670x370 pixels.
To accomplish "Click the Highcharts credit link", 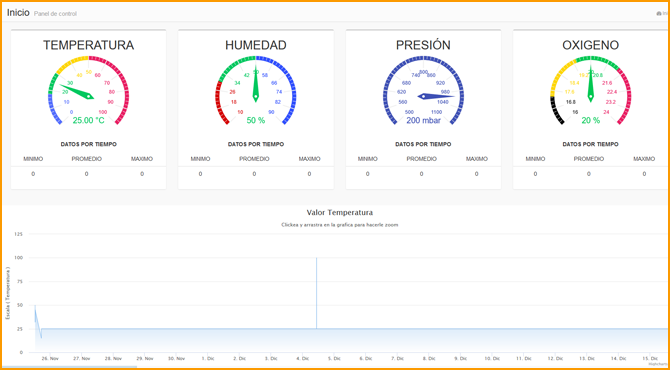I will [x=658, y=364].
